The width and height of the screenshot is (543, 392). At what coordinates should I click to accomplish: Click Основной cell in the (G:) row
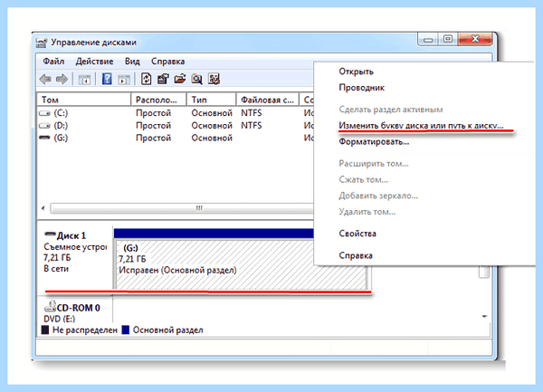212,138
